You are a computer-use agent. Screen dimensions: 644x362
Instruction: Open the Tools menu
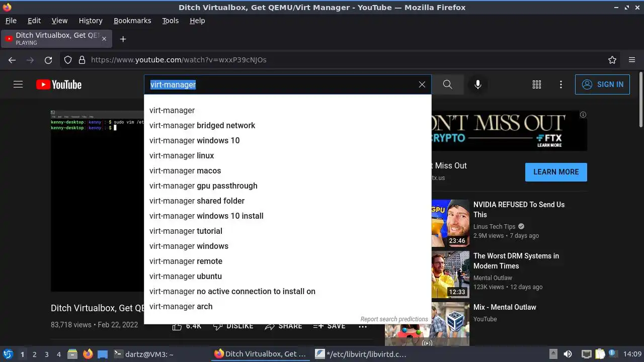coord(171,21)
